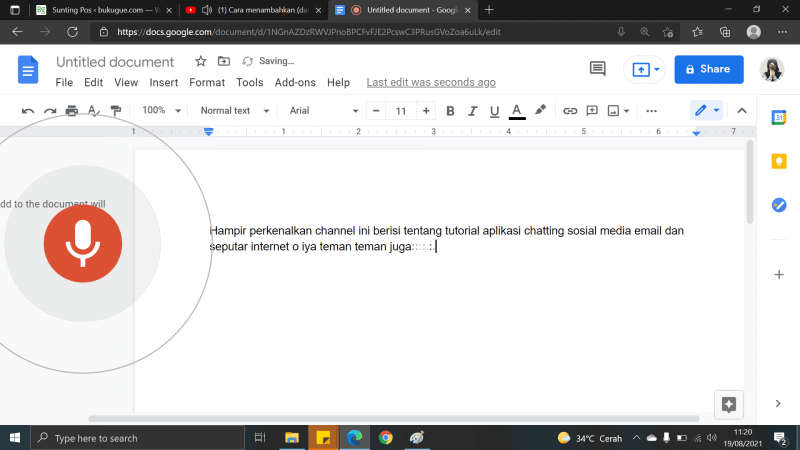Click the Present to a meeting button
The width and height of the screenshot is (800, 450).
click(x=644, y=69)
